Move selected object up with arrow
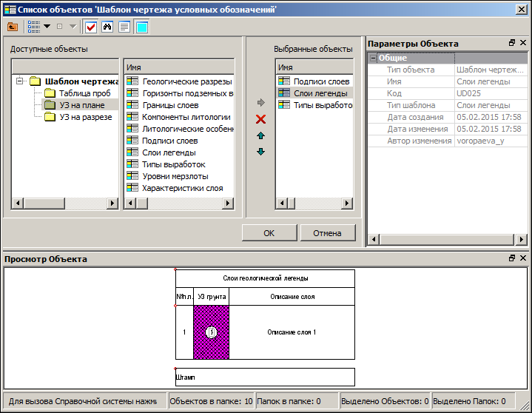 [261, 135]
